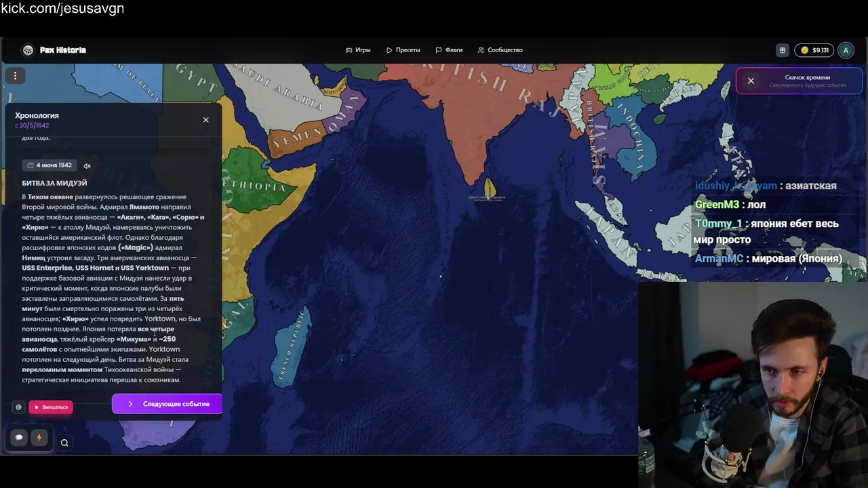The height and width of the screenshot is (488, 868).
Task: Open the map search magnifier icon
Action: click(x=64, y=443)
